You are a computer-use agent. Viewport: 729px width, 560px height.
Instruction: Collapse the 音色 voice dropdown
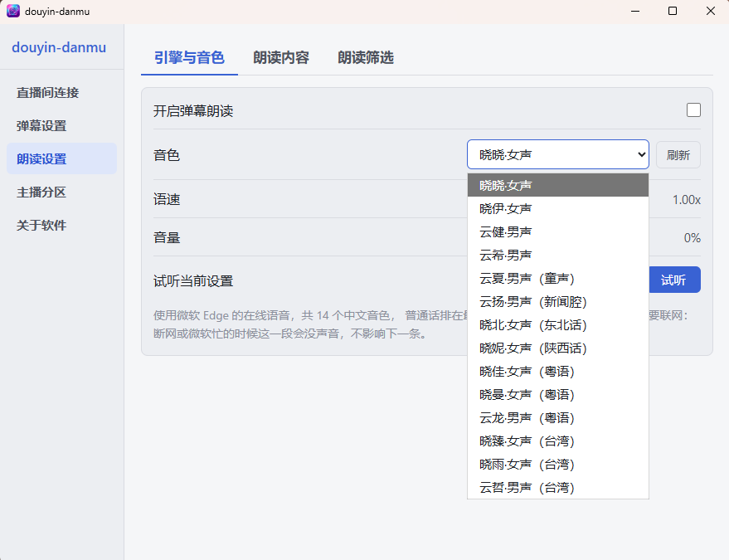point(557,154)
